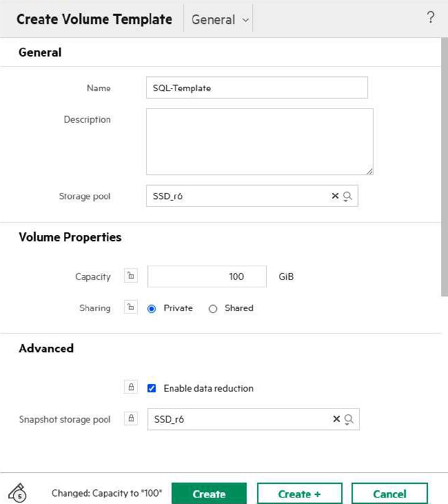The width and height of the screenshot is (448, 504).
Task: Toggle the Capacity lock icon
Action: pyautogui.click(x=131, y=276)
